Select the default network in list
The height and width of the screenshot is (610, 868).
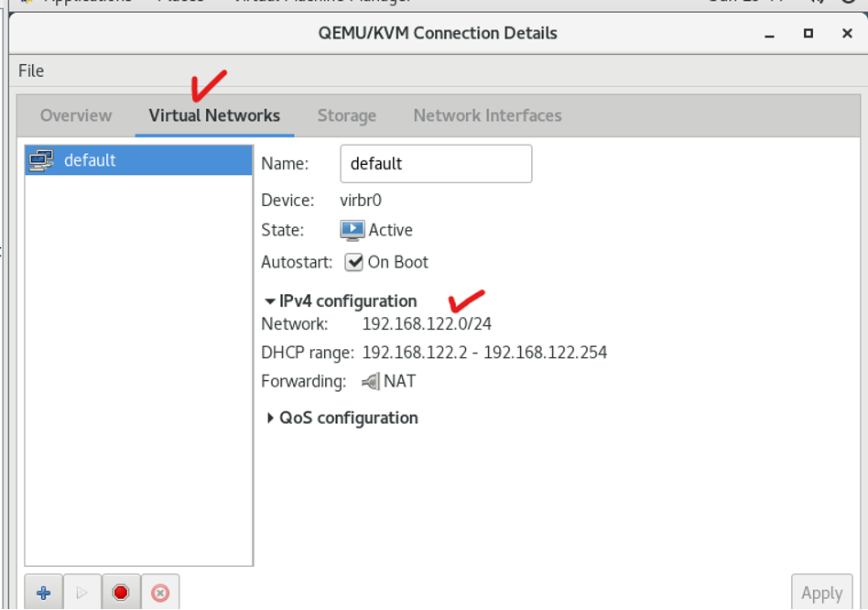[139, 160]
